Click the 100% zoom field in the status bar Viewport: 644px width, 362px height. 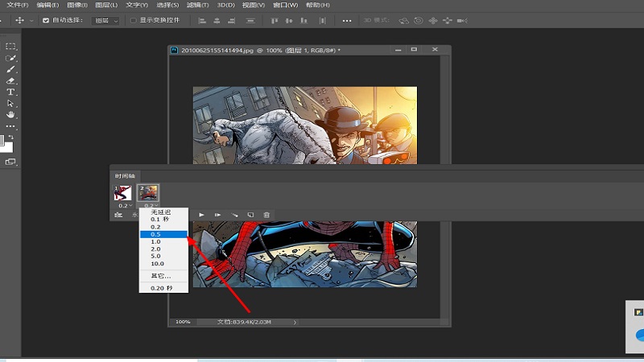click(x=184, y=323)
